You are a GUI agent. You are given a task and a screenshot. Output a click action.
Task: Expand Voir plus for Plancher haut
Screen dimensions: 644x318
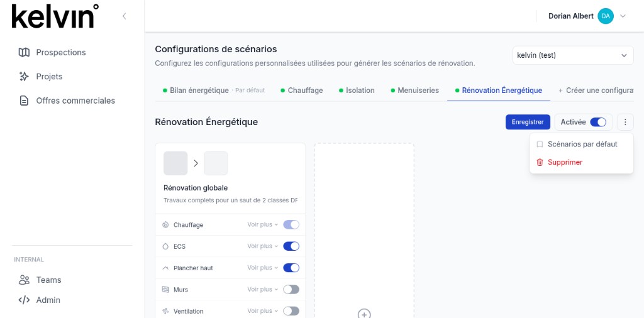tap(262, 268)
